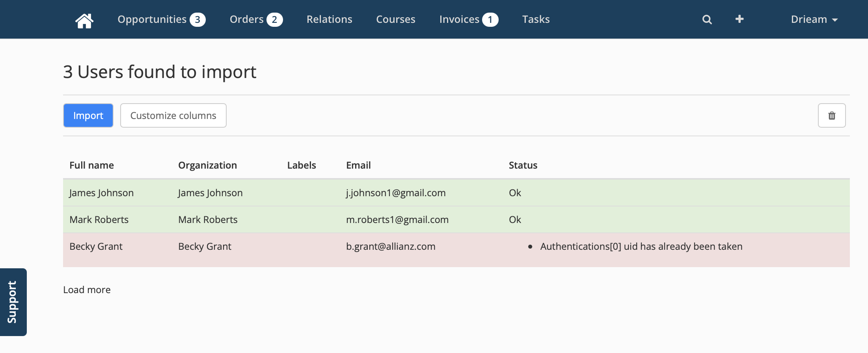Click Ok status of James Johnson row
Viewport: 868px width, 353px height.
point(515,193)
